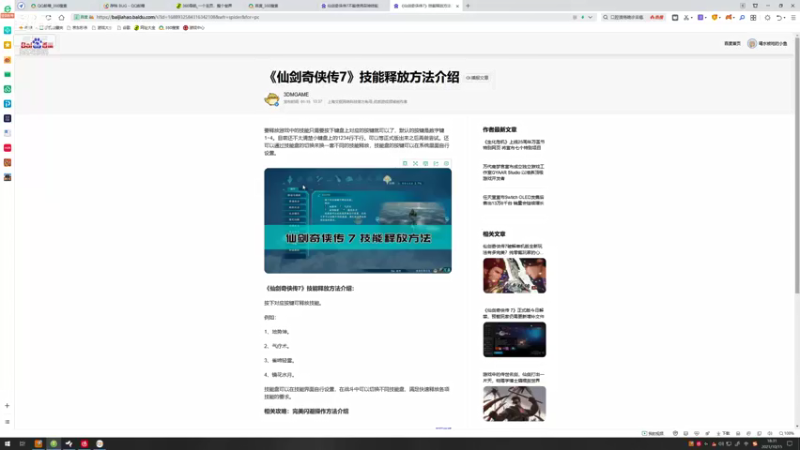Open the 360搜索 bookmark
This screenshot has height=450, width=800.
(x=169, y=28)
